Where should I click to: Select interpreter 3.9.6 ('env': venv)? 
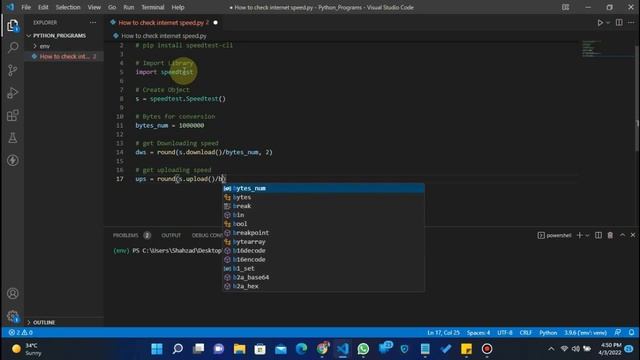pyautogui.click(x=585, y=333)
